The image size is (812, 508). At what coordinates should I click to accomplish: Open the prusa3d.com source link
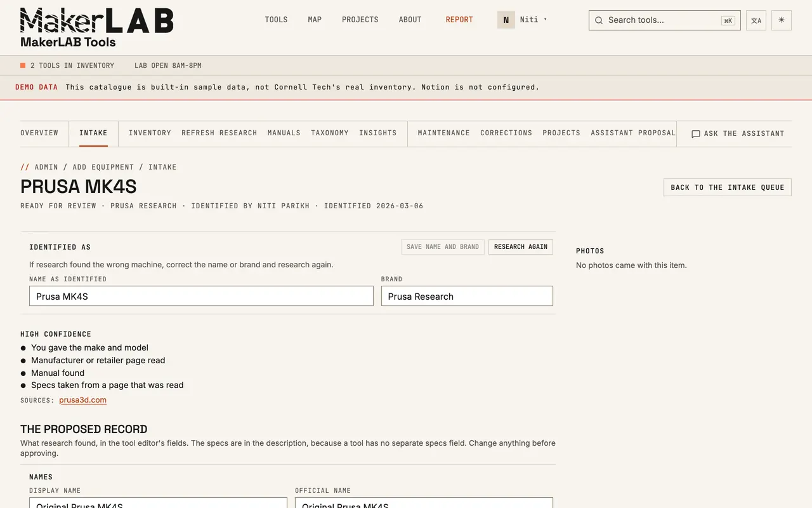[x=82, y=400]
